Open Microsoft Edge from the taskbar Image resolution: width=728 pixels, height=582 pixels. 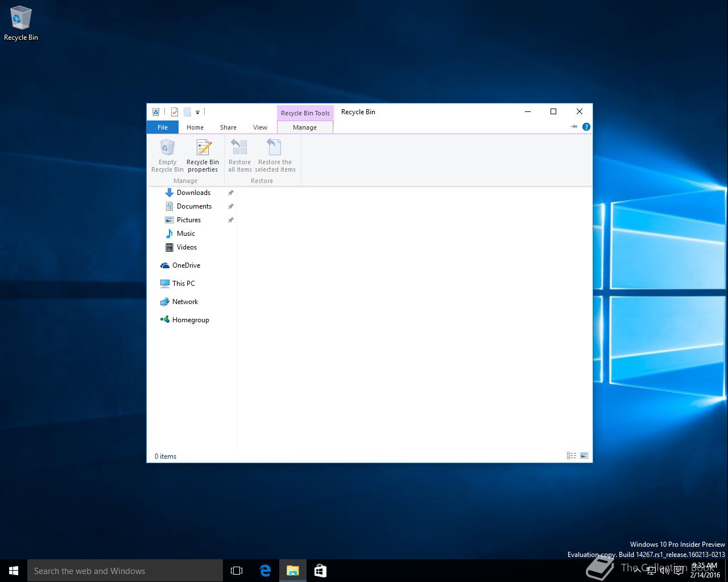265,571
